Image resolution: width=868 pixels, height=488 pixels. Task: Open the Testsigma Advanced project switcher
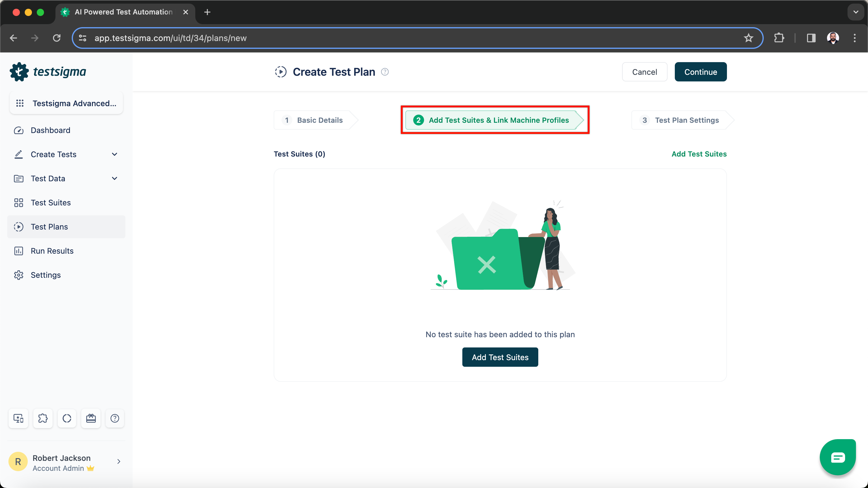pos(66,103)
